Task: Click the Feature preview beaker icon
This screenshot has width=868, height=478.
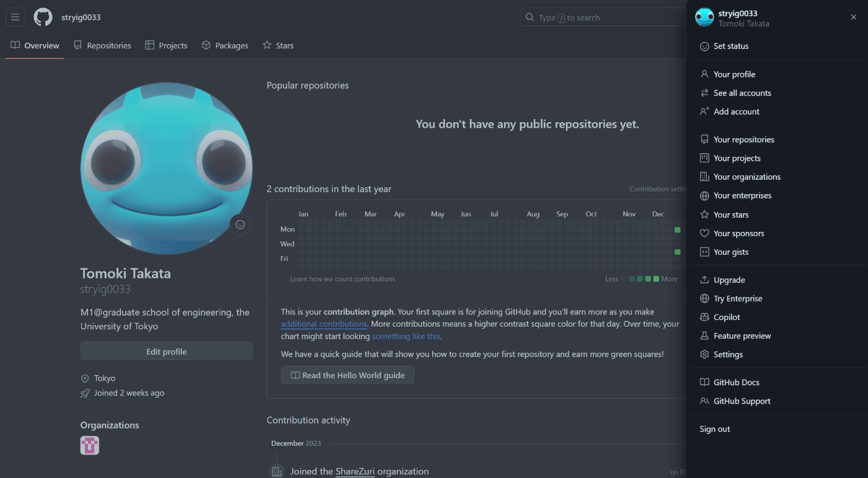Action: point(704,335)
